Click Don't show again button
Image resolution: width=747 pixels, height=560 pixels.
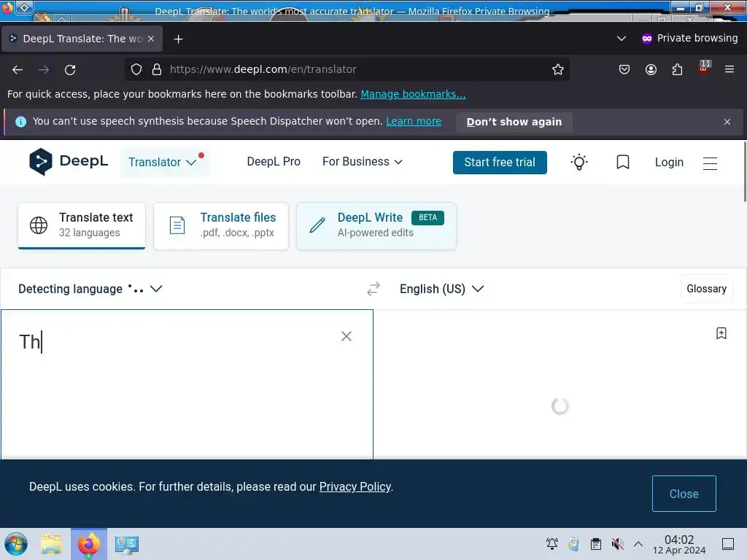point(514,122)
